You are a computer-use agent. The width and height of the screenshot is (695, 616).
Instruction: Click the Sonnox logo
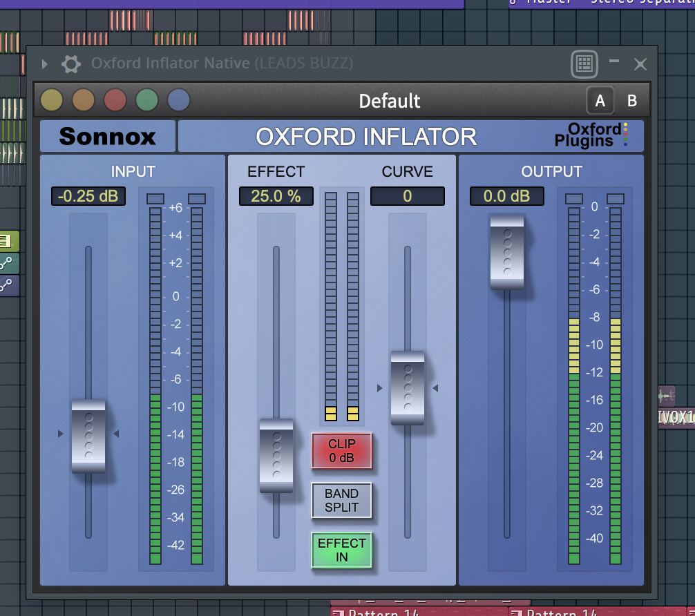click(x=108, y=136)
